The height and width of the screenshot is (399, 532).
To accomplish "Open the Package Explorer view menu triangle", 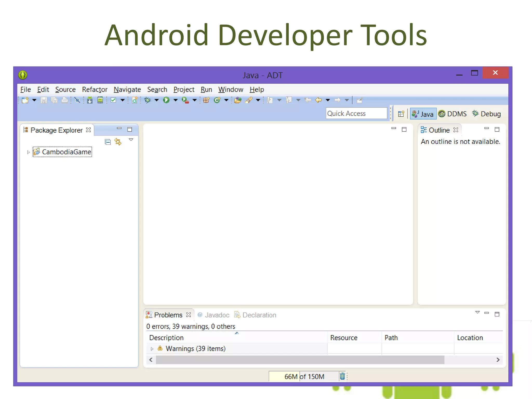I will [131, 140].
